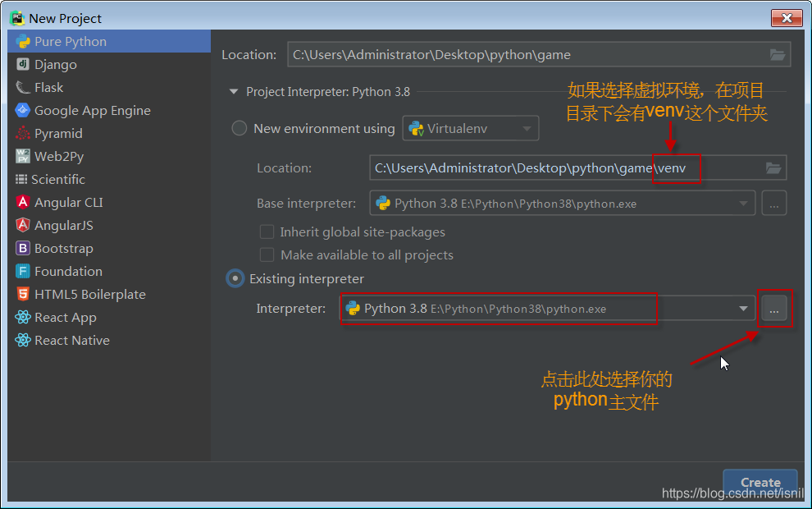Select the Pure Python project type icon

click(x=23, y=42)
